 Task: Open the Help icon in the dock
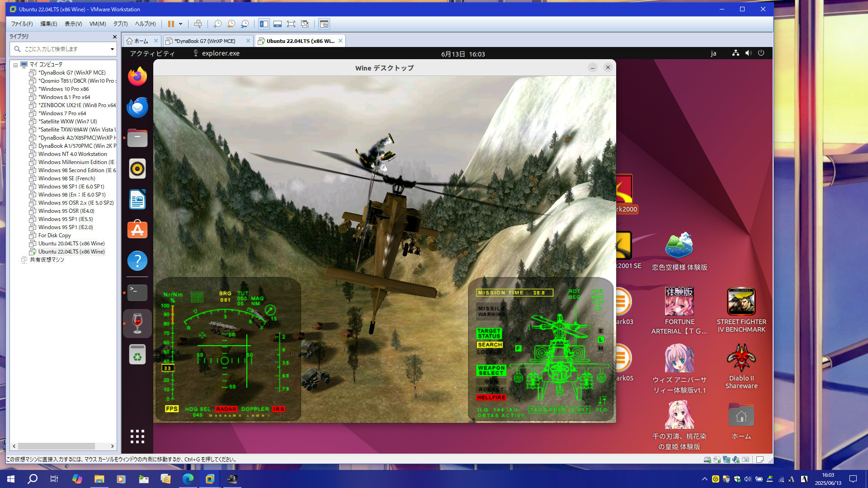pyautogui.click(x=137, y=261)
